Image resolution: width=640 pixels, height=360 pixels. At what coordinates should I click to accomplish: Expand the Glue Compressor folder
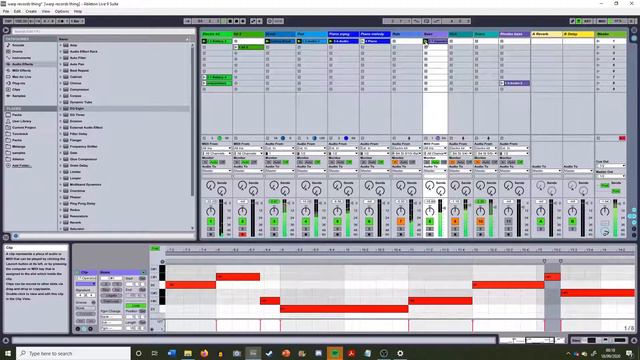coord(60,159)
